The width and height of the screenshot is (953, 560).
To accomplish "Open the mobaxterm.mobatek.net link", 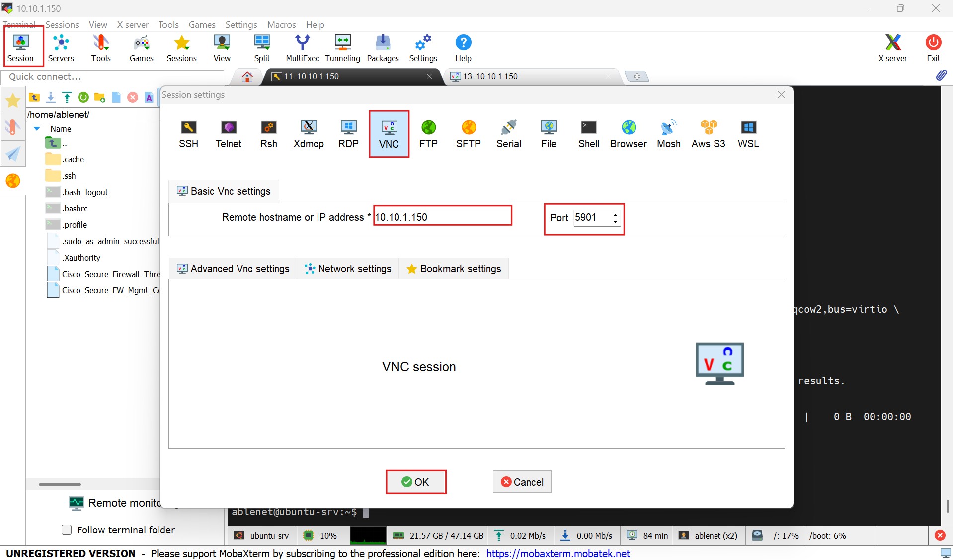I will [x=557, y=553].
